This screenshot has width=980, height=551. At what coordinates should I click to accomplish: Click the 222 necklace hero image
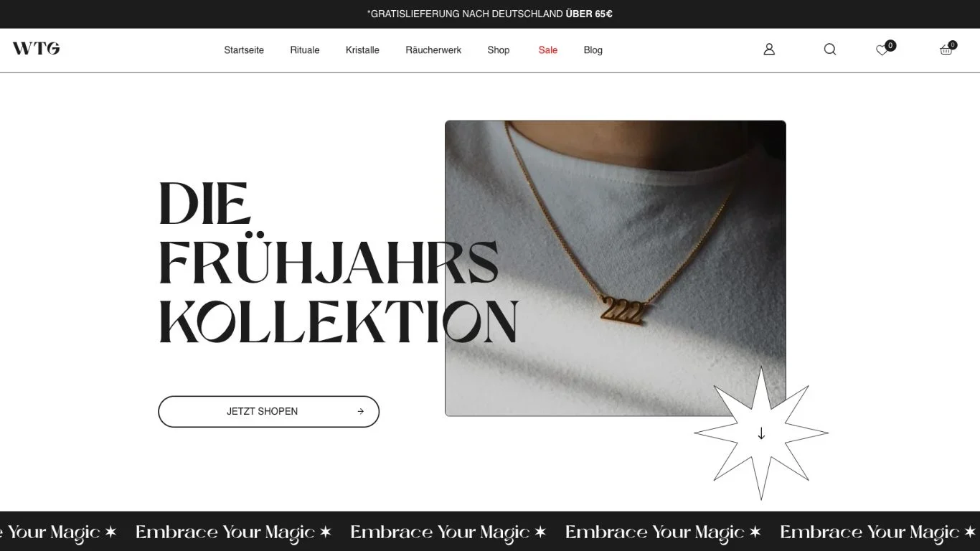(x=616, y=268)
